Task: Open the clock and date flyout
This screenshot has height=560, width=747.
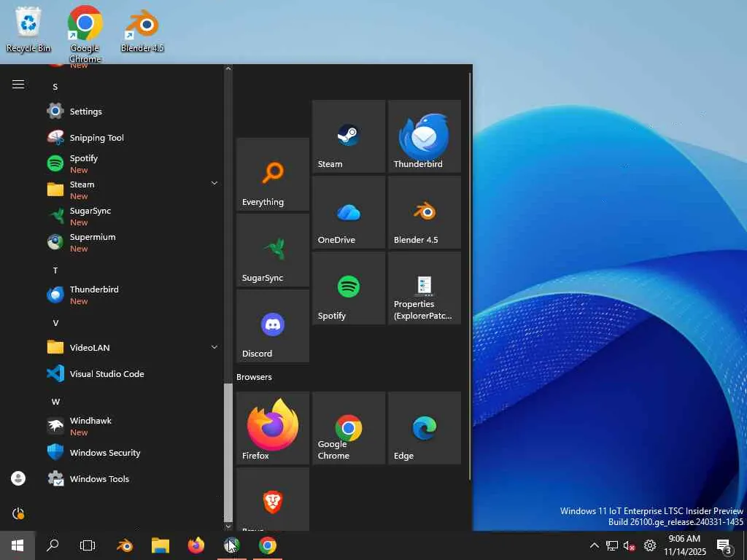Action: coord(684,545)
